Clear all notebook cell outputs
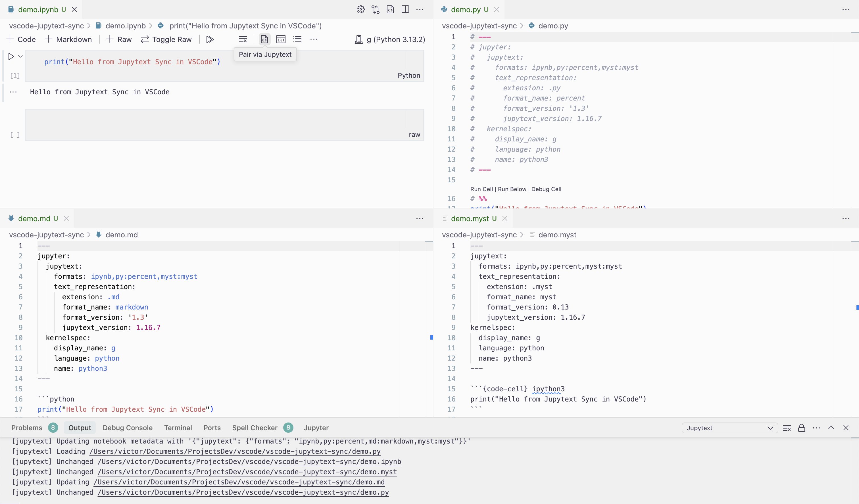Screen dimensions: 859x504 pyautogui.click(x=243, y=39)
